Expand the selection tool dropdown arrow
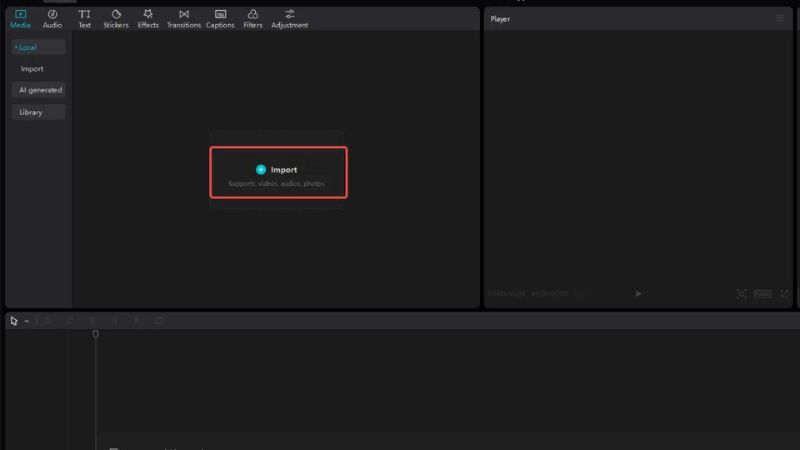 click(27, 321)
